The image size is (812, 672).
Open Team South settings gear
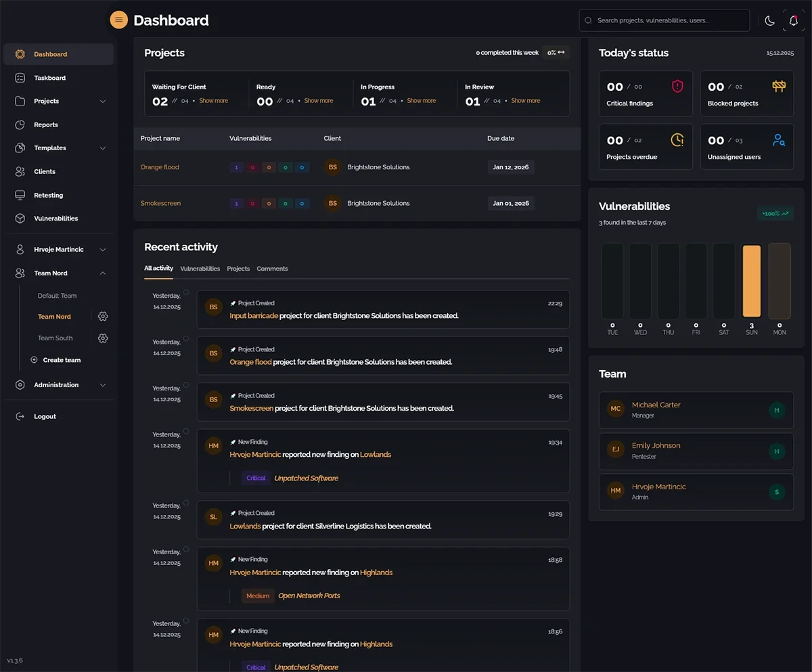[x=103, y=338]
